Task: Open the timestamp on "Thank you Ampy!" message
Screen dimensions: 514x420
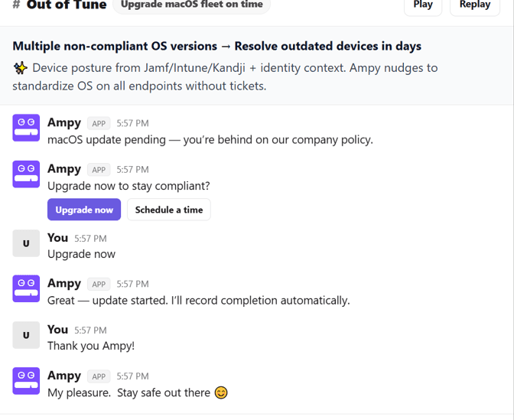Action: click(90, 330)
